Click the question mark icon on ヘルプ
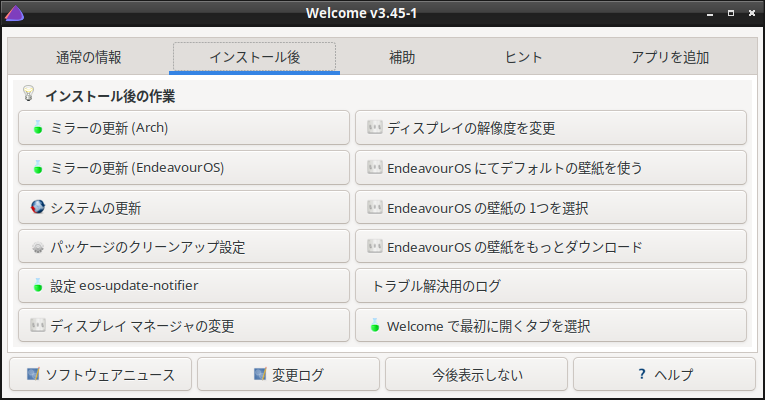This screenshot has height=400, width=765. [x=642, y=374]
